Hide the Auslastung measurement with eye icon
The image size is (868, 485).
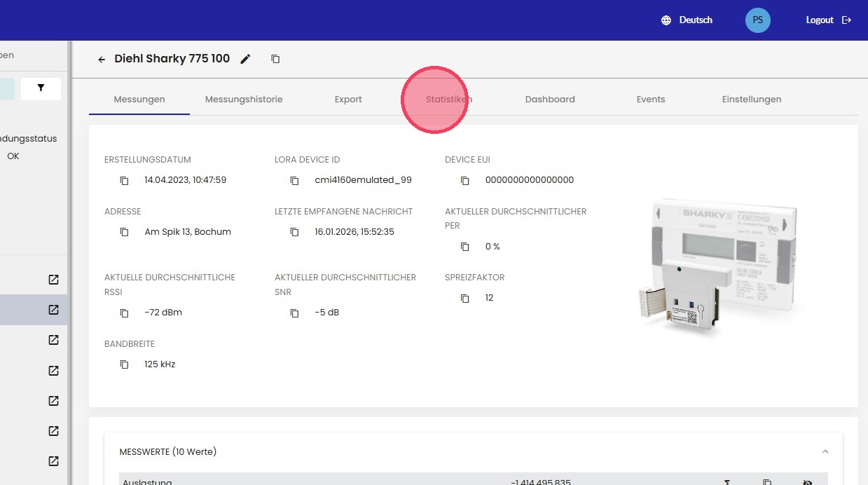pyautogui.click(x=806, y=482)
